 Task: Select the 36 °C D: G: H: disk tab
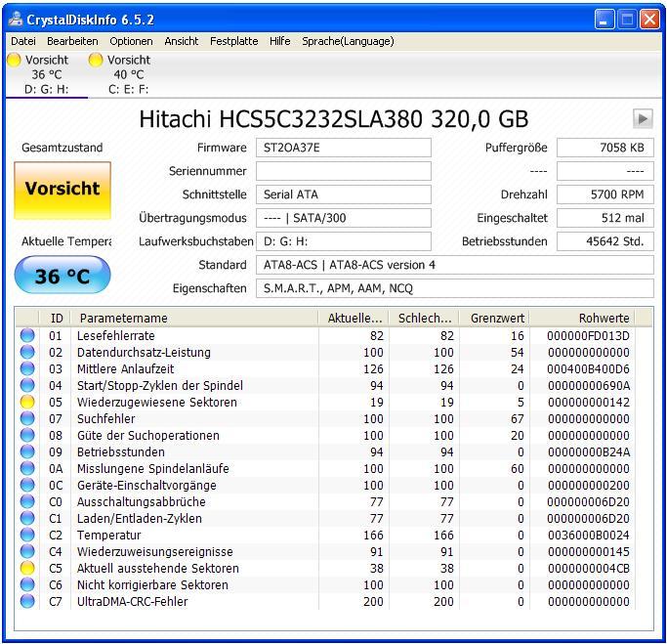click(x=47, y=74)
